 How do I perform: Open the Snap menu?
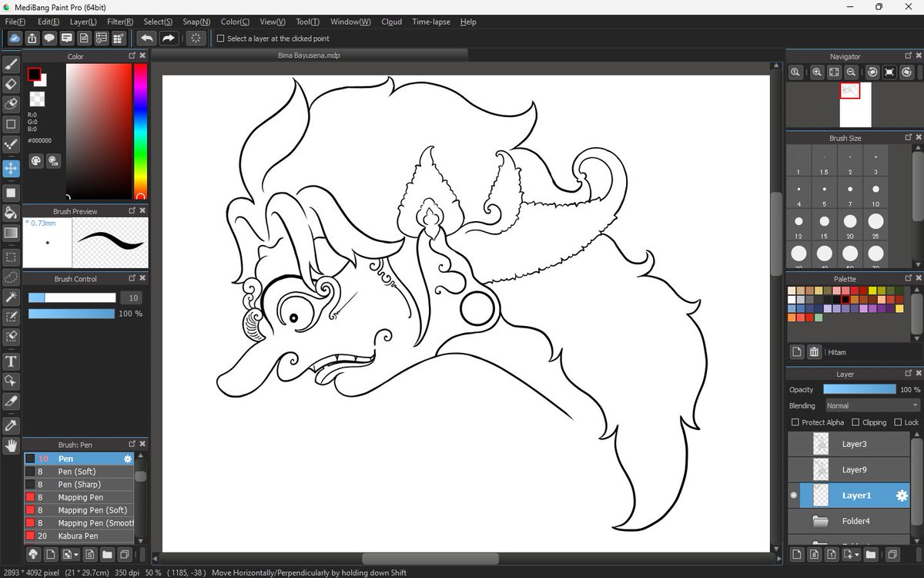click(x=196, y=22)
